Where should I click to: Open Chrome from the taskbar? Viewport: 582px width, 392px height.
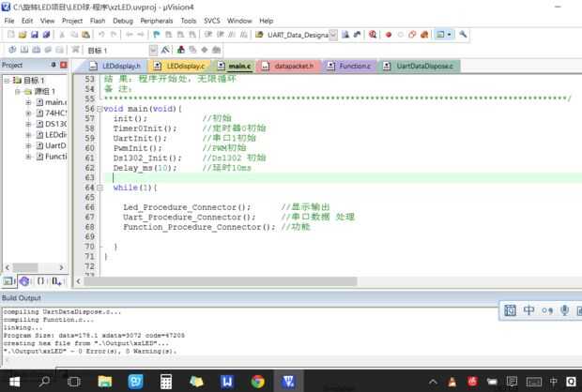click(257, 382)
